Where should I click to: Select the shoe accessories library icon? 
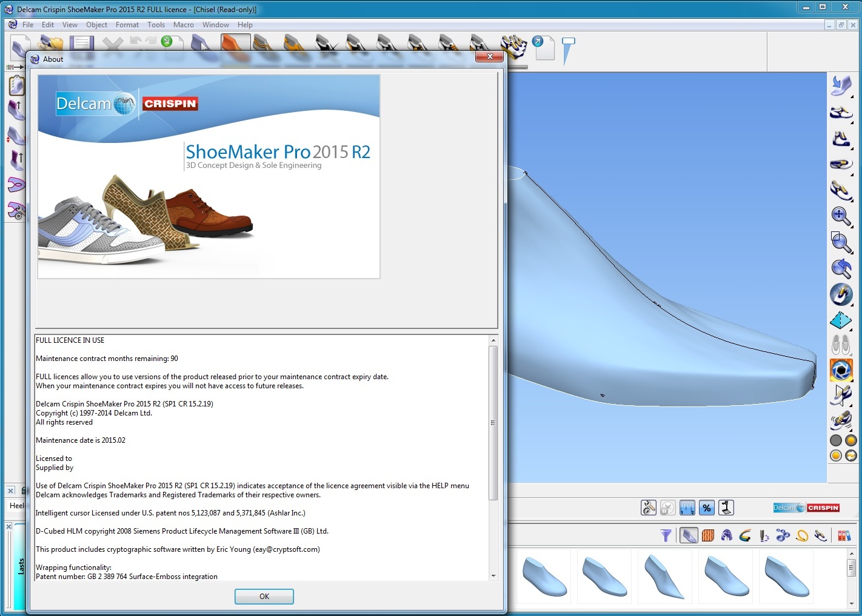(x=821, y=535)
